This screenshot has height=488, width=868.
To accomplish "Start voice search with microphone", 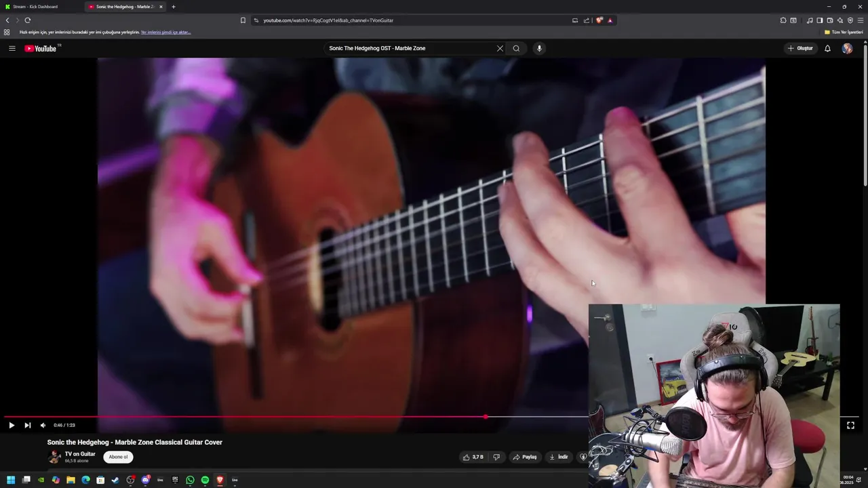I will pyautogui.click(x=539, y=48).
